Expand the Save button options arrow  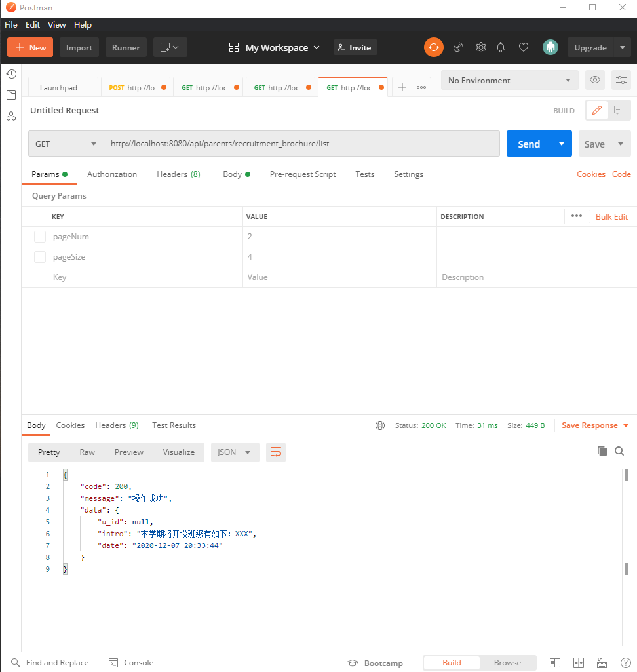tap(621, 144)
